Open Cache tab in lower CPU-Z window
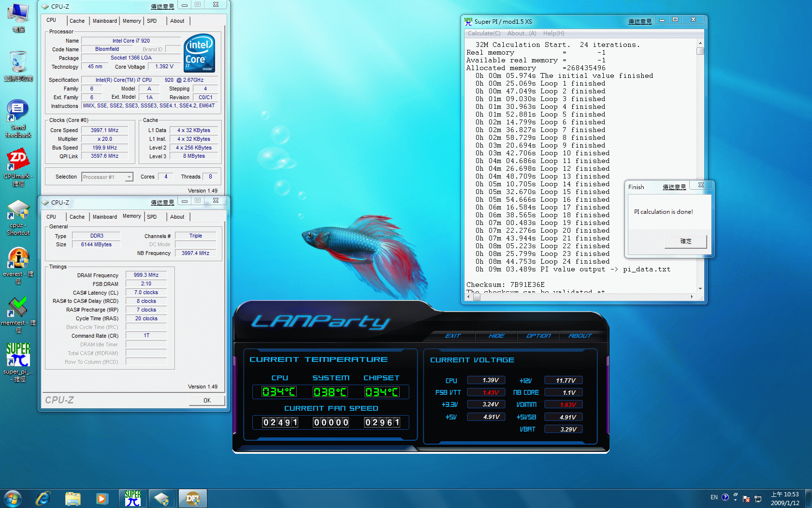This screenshot has width=812, height=508. tap(77, 217)
